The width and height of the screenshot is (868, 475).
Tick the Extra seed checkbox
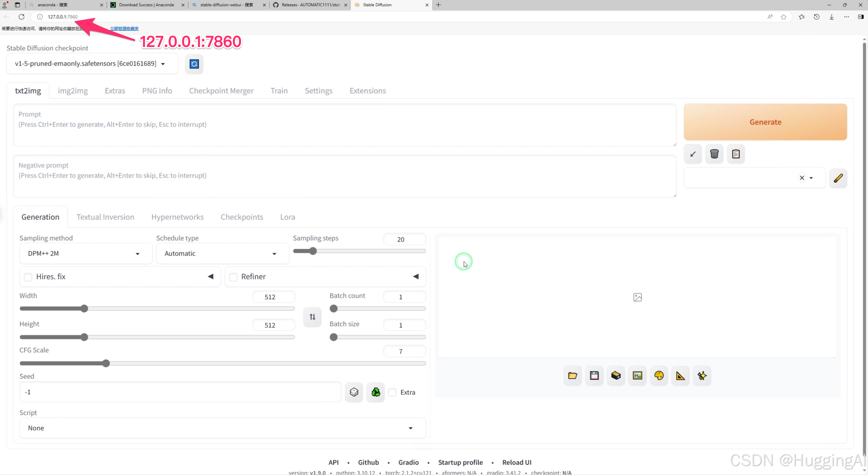[x=392, y=392]
